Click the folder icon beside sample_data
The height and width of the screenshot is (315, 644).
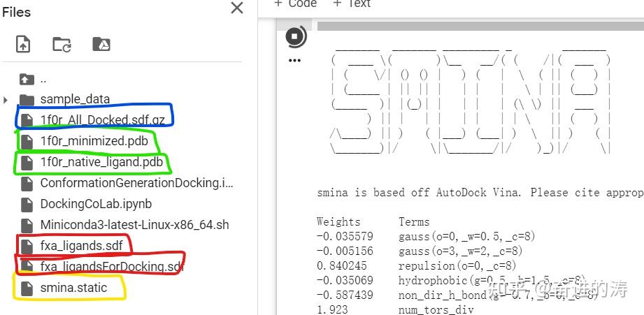27,99
